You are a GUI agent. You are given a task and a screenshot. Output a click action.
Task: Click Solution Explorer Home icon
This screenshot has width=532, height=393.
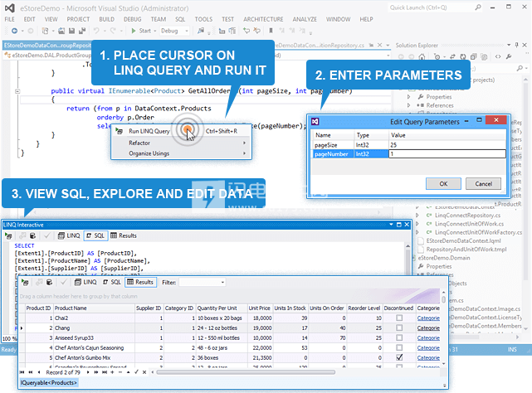pos(422,57)
